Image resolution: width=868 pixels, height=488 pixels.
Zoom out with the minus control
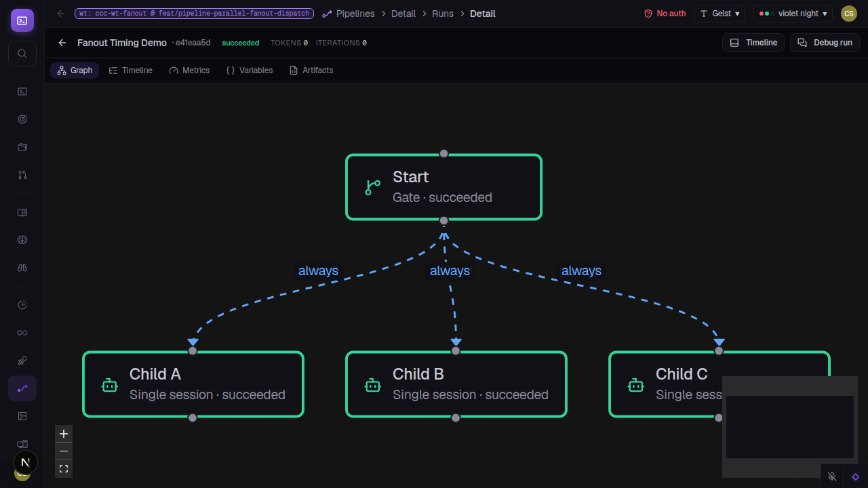(x=64, y=451)
